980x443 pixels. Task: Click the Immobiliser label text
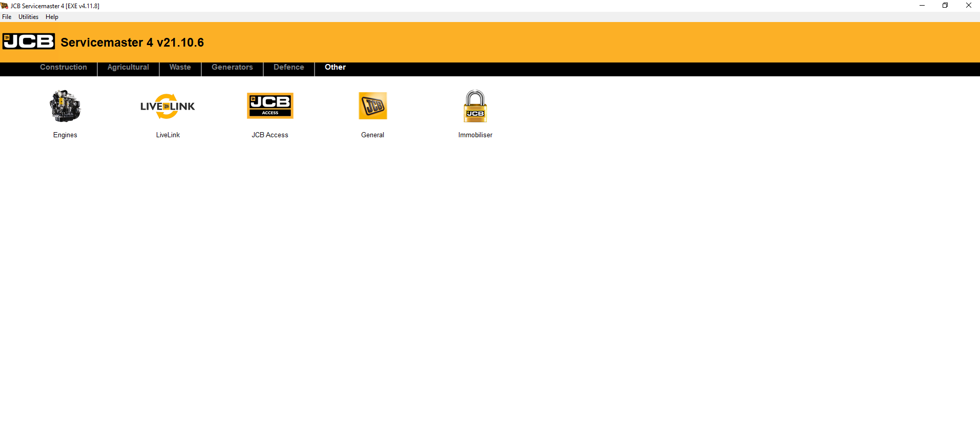tap(475, 135)
